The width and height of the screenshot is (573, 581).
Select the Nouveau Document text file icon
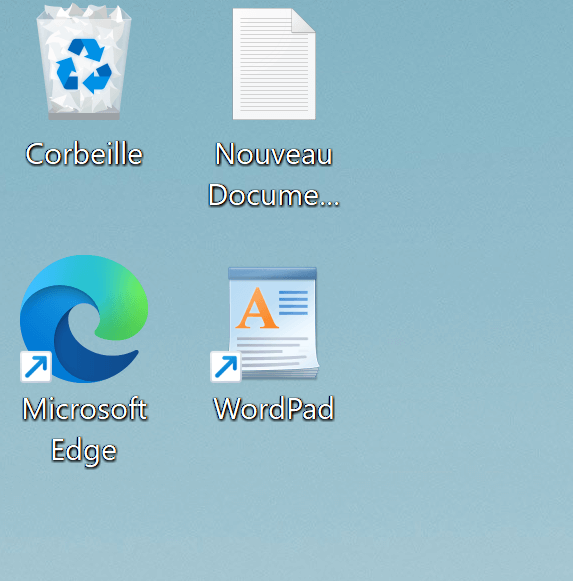coord(274,64)
